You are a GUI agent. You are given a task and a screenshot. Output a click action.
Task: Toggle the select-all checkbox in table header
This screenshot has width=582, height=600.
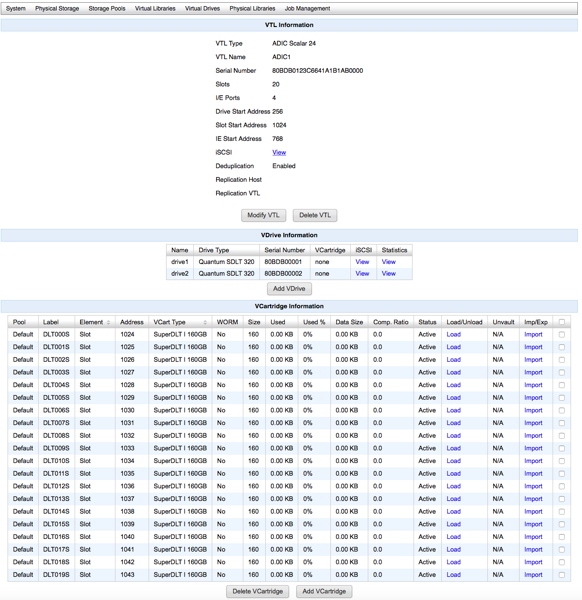[562, 322]
